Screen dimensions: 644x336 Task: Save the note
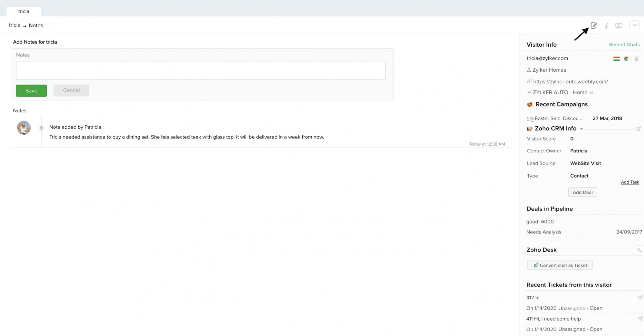(31, 91)
